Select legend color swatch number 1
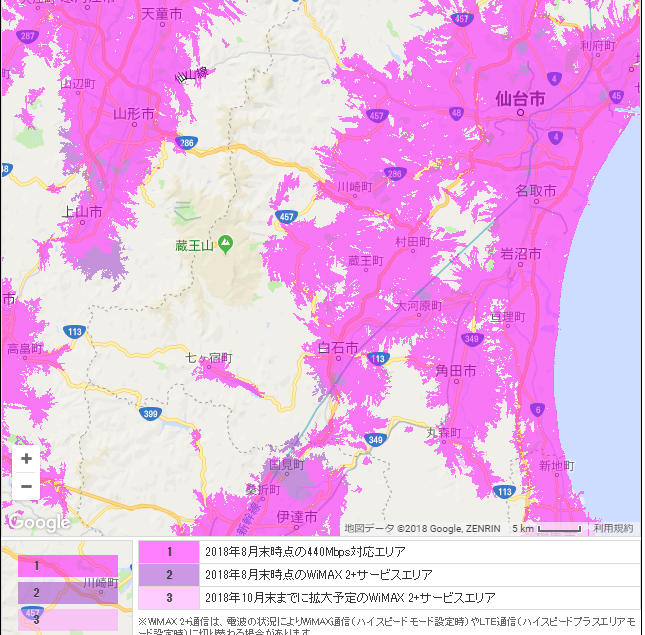 tap(169, 552)
